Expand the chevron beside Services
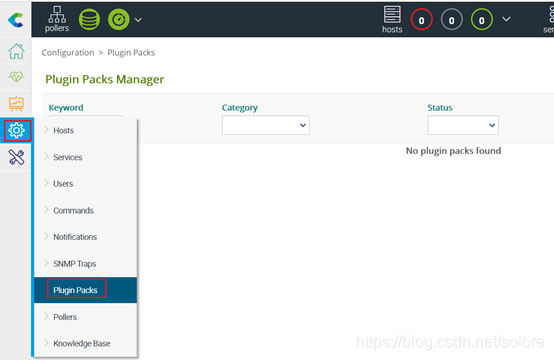 [x=46, y=157]
